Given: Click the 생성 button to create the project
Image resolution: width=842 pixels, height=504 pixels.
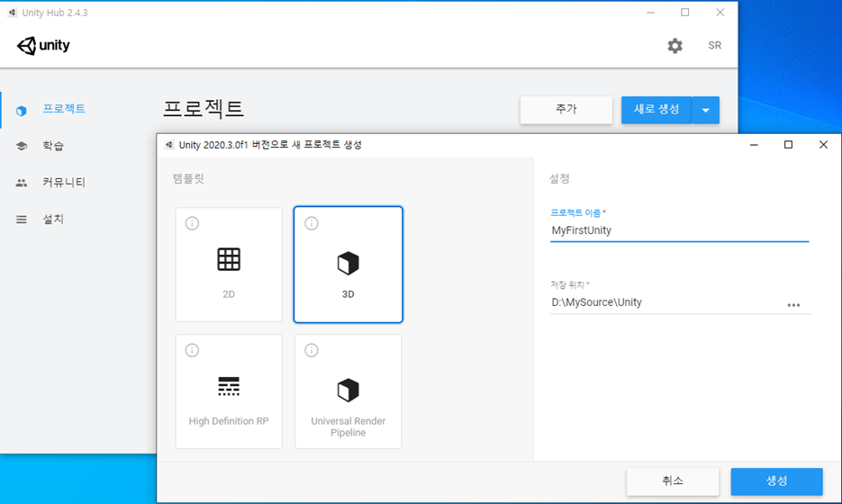Looking at the screenshot, I should click(776, 481).
